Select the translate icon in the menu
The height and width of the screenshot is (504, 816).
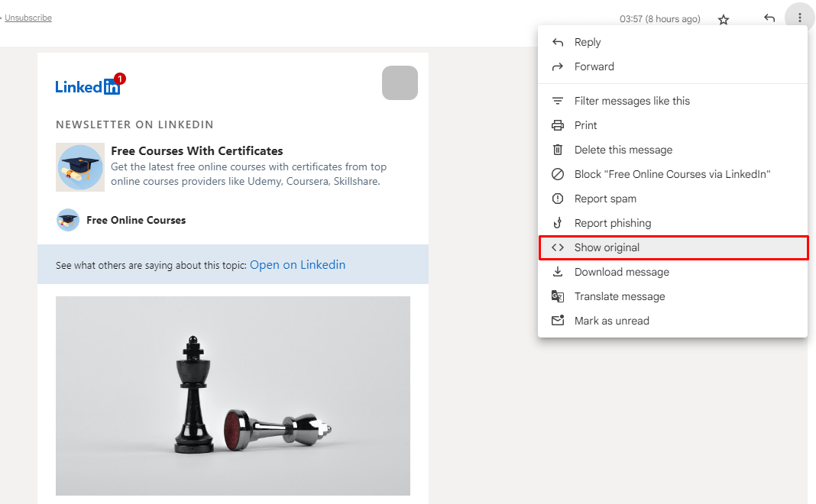[559, 296]
